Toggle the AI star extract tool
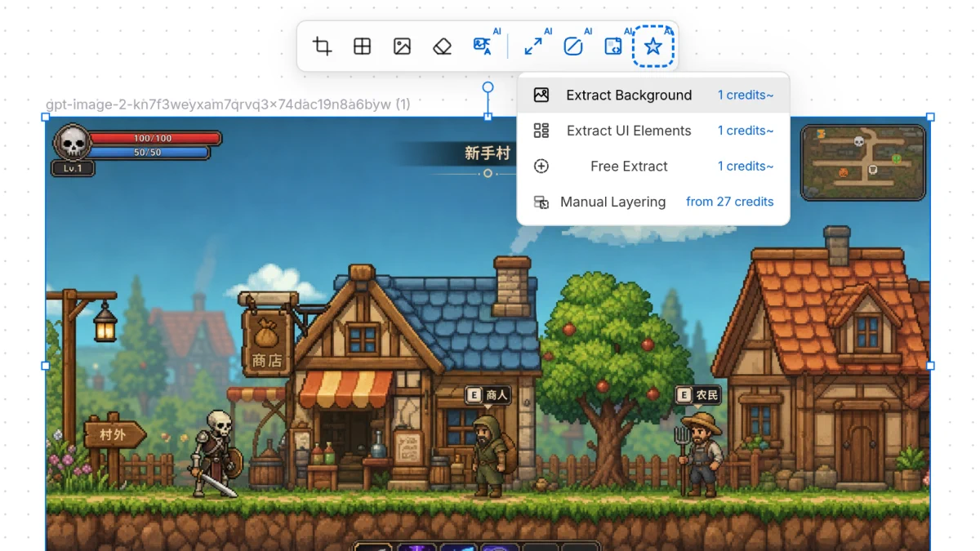 click(x=653, y=47)
